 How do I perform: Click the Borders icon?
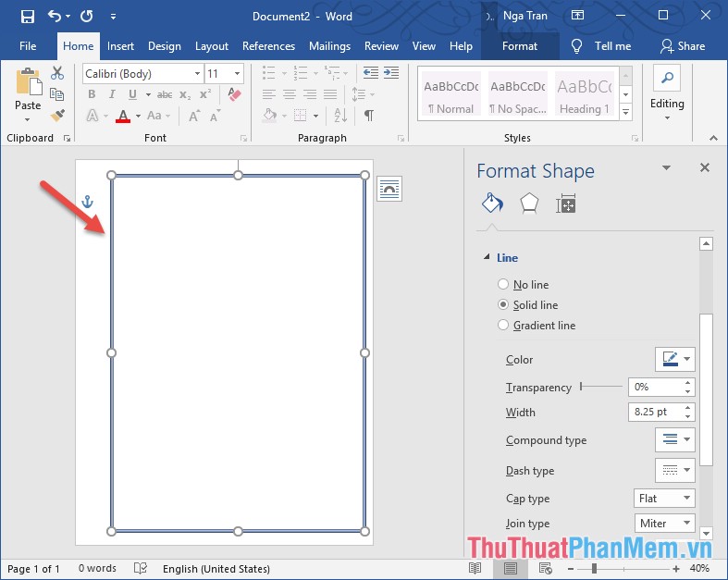point(301,115)
